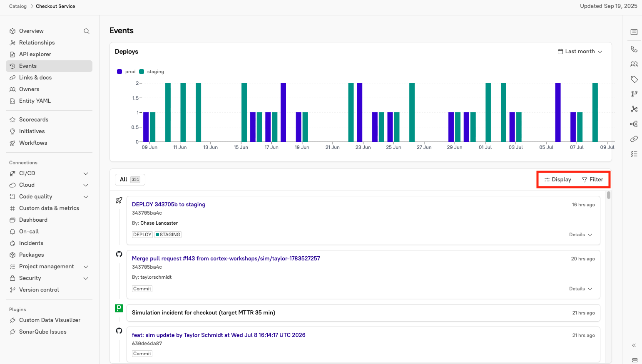Open the people icon in the right rail
Image resolution: width=642 pixels, height=364 pixels.
[x=634, y=64]
